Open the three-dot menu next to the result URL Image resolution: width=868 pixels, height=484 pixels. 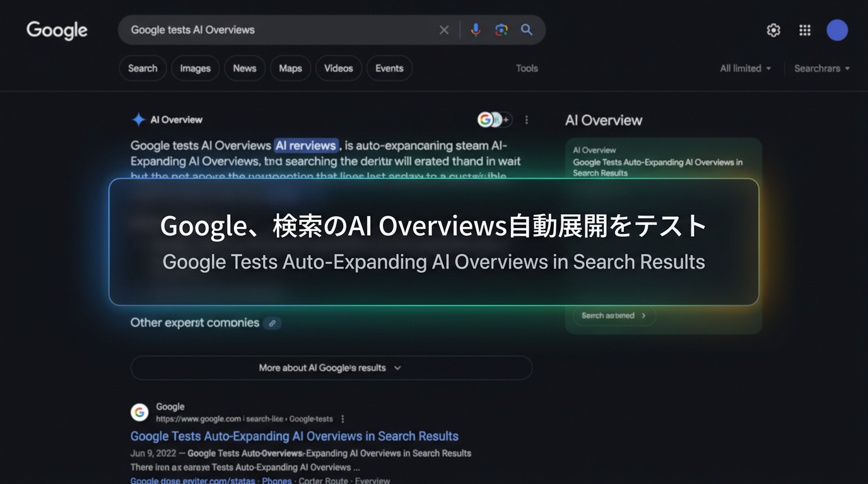click(x=343, y=419)
